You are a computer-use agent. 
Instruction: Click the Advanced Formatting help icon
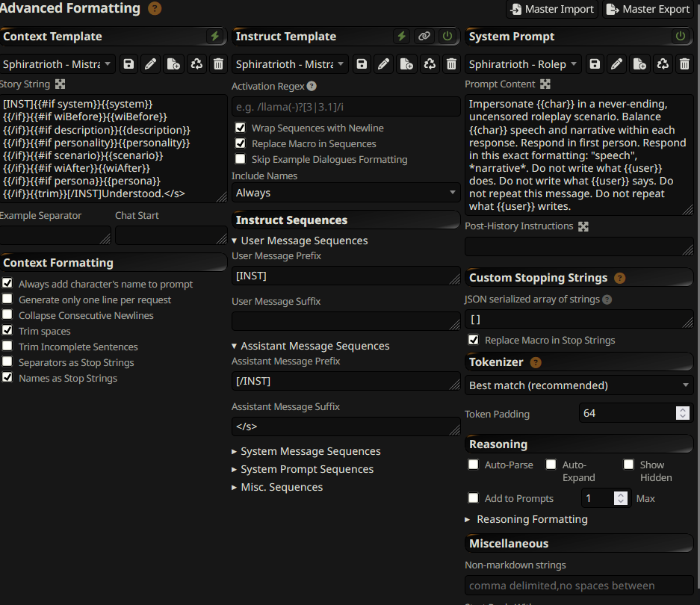point(155,8)
